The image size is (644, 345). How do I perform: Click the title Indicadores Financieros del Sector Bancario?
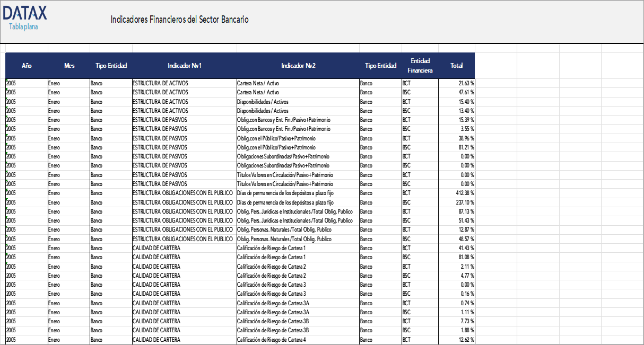pos(179,19)
